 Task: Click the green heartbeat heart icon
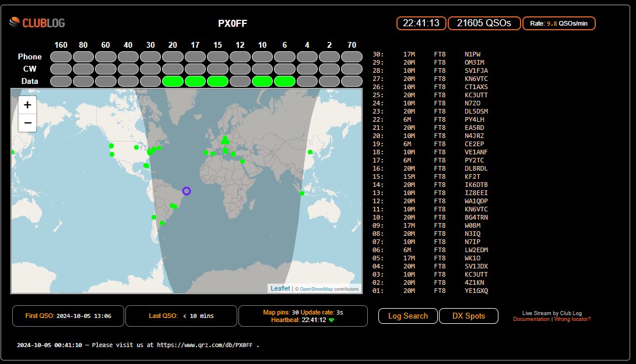(x=331, y=320)
